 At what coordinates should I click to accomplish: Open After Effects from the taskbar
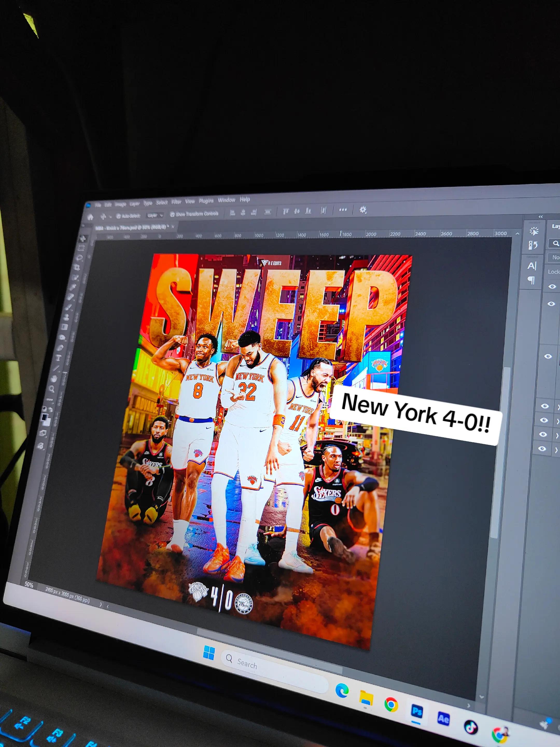[x=443, y=719]
